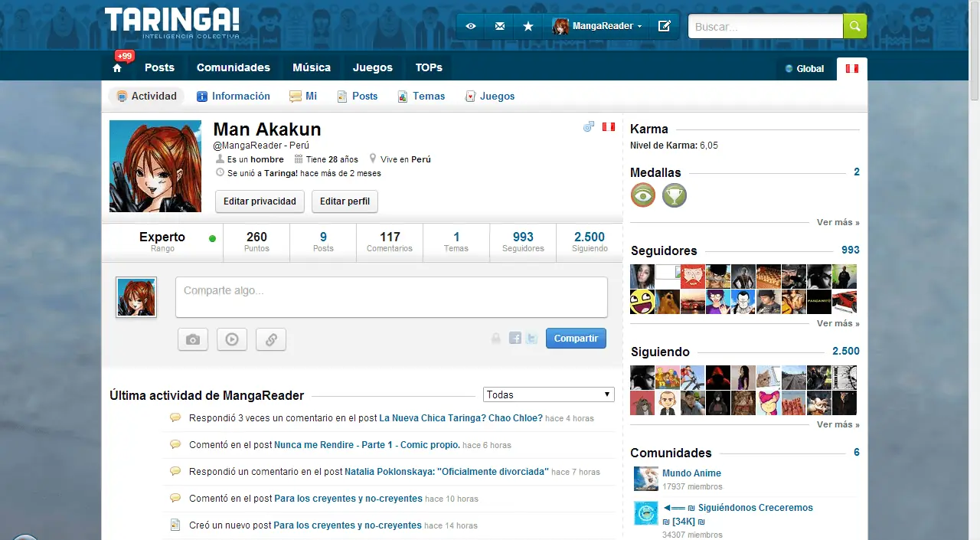Open the eye notifications icon in header
The height and width of the screenshot is (540, 980).
[x=471, y=26]
